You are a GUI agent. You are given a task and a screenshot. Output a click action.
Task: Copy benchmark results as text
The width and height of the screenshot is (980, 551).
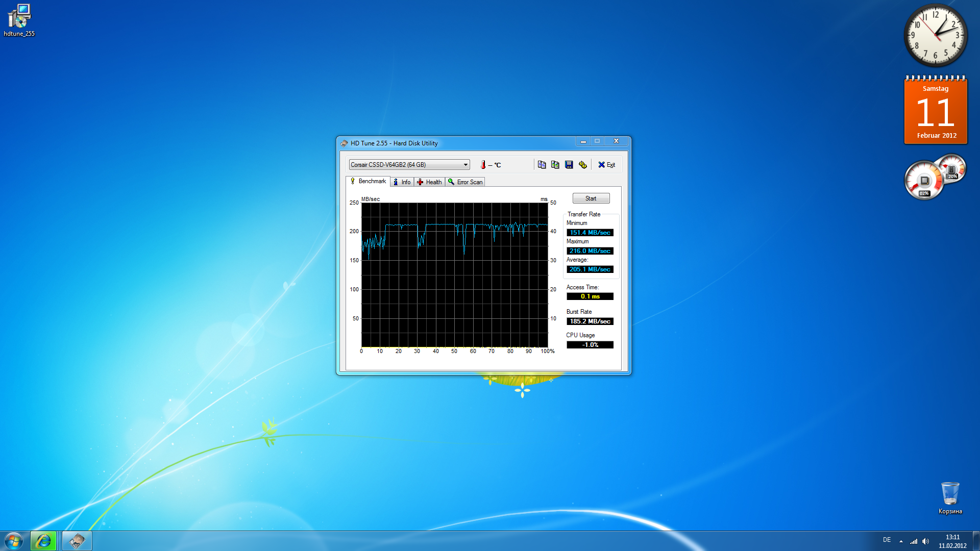[x=542, y=165]
